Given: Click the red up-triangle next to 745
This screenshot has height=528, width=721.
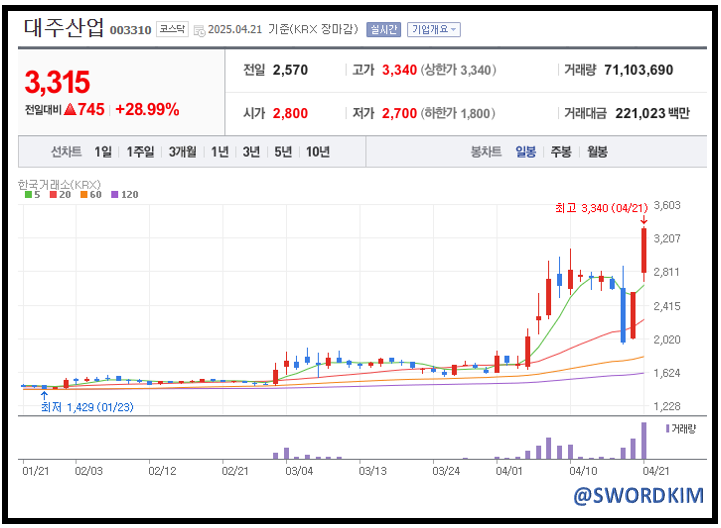Looking at the screenshot, I should 70,109.
